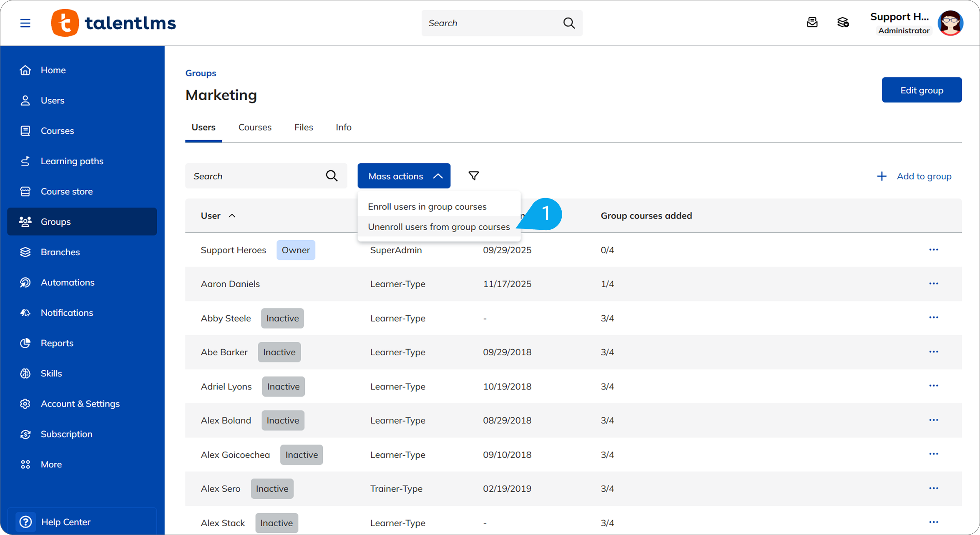980x535 pixels.
Task: Click the filter funnel icon
Action: pyautogui.click(x=473, y=176)
